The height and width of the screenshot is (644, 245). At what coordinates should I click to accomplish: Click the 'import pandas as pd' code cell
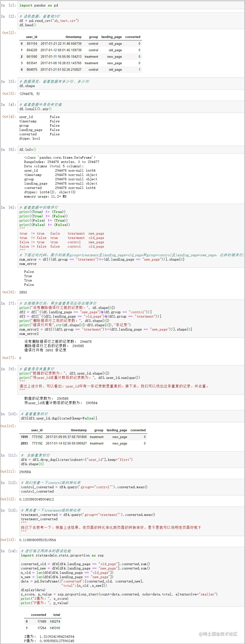(131, 5)
